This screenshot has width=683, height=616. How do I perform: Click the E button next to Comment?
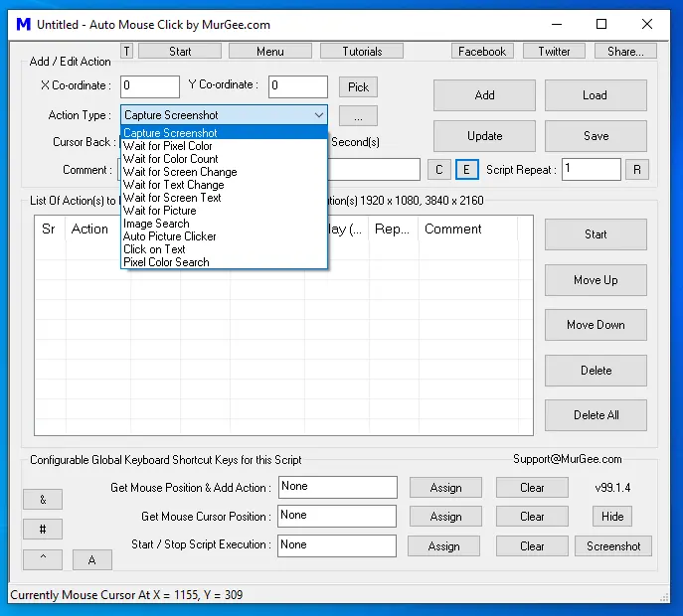click(466, 169)
